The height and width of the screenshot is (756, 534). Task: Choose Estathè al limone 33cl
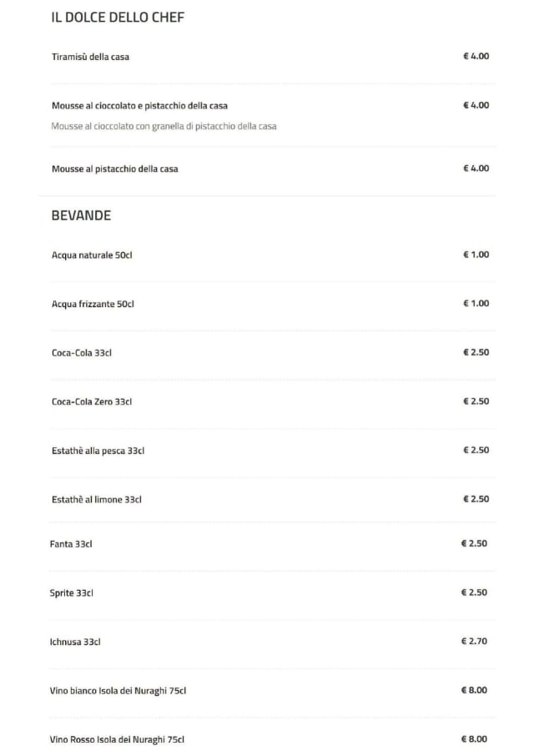[97, 500]
